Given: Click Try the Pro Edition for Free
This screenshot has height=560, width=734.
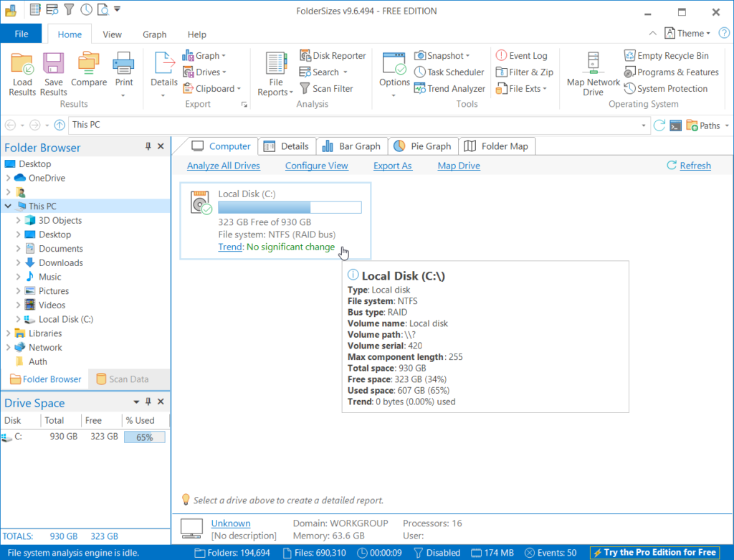Looking at the screenshot, I should coord(654,553).
